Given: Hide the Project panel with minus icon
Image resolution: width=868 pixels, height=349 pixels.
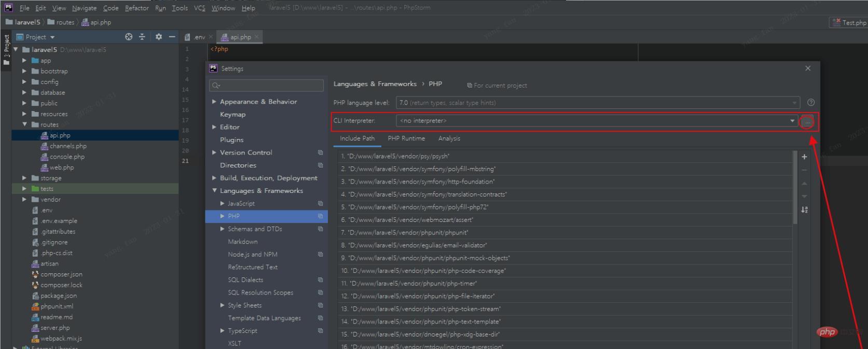Looking at the screenshot, I should pyautogui.click(x=172, y=37).
